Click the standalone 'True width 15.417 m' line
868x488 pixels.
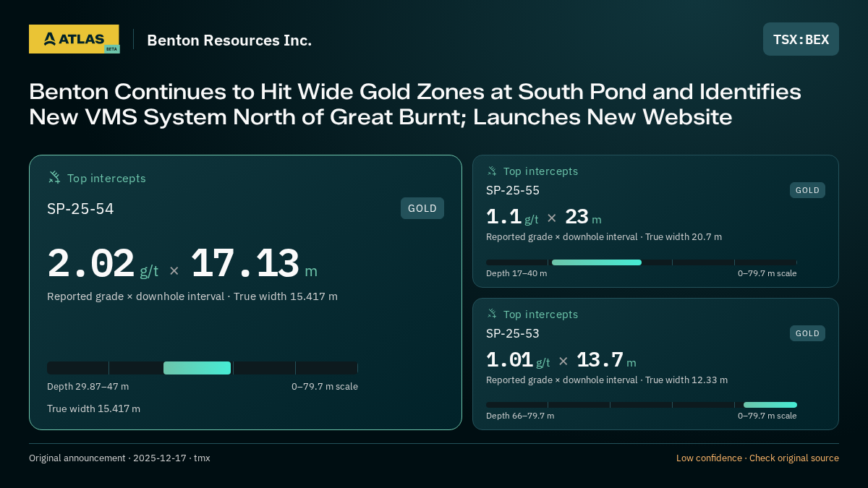tap(93, 408)
